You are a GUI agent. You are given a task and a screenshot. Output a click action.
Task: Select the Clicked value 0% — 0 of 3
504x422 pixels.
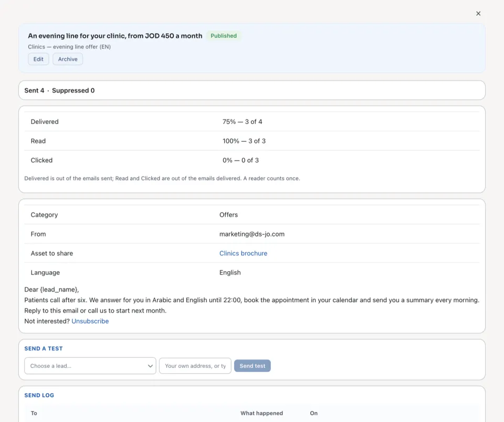pos(240,160)
